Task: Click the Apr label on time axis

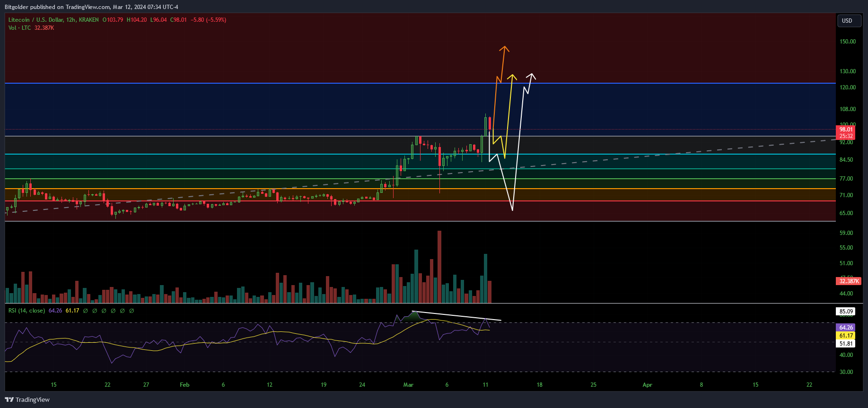Action: 647,385
